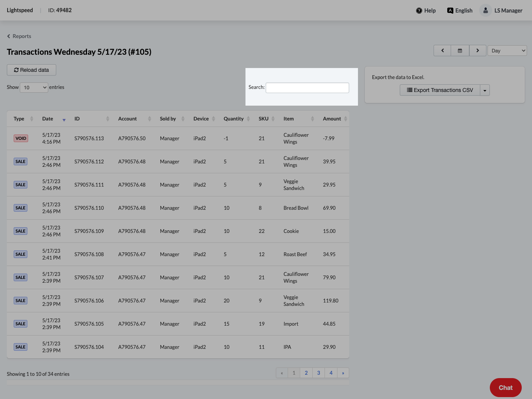Click SALE badge on row S790576.112
Viewport: 532px width, 399px height.
point(21,161)
